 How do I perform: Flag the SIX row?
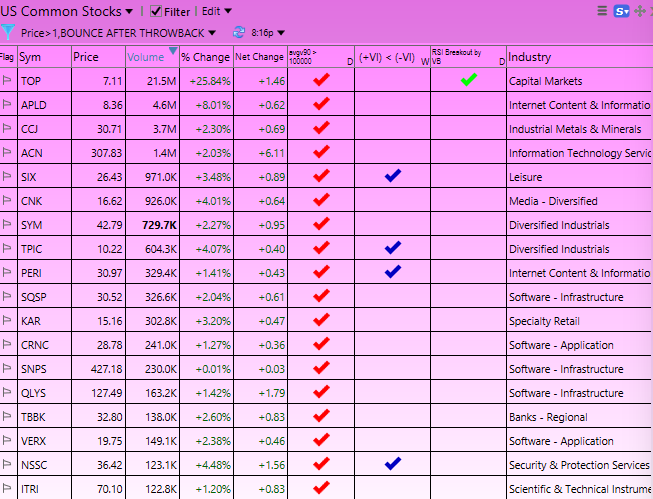coord(7,176)
